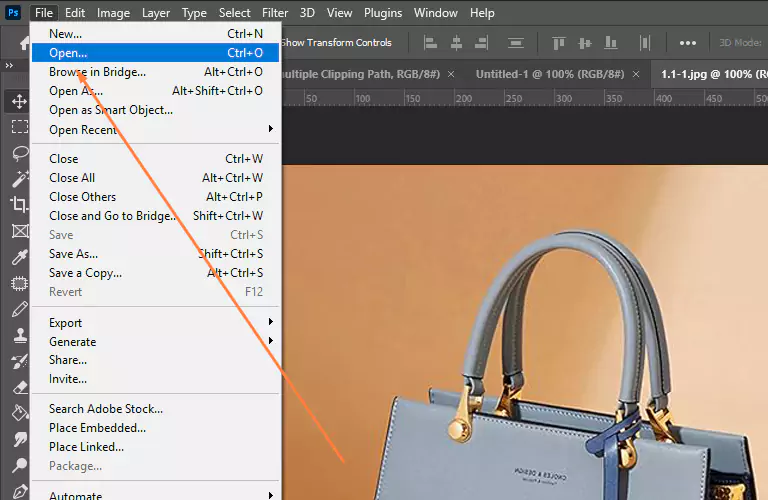Select the Eyedropper tool

(x=19, y=257)
